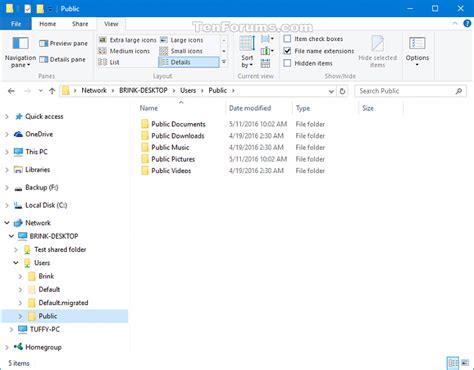Screen dimensions: 474x370
Task: Switch to large thumbnails view in status bar
Action: click(465, 363)
